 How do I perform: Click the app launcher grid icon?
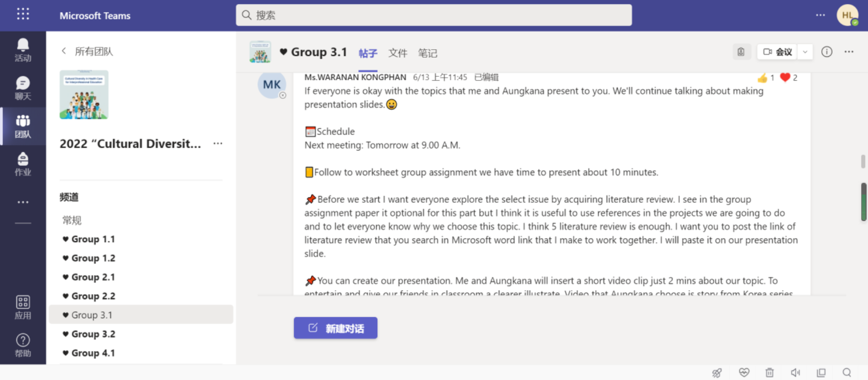coord(23,14)
